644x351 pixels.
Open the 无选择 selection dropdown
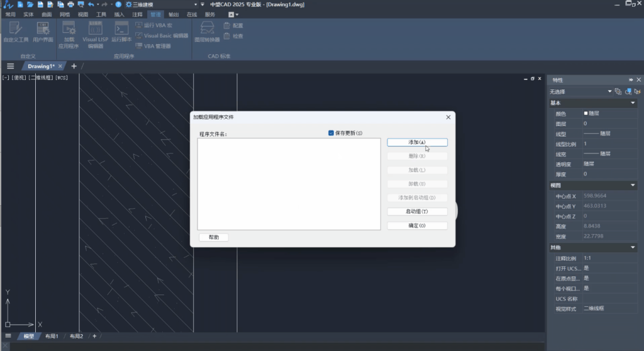[x=581, y=91]
